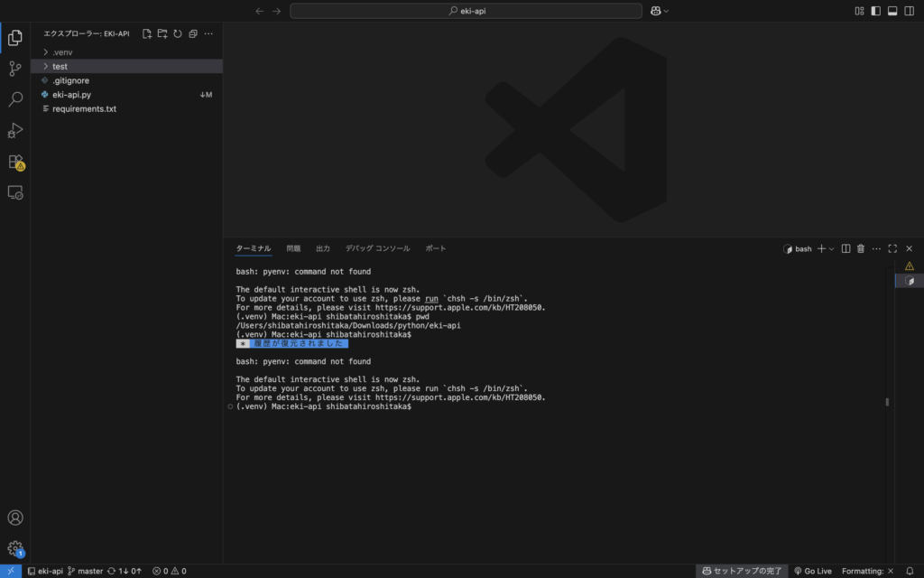The height and width of the screenshot is (578, 924).
Task: Select warning terminal entry in list
Action: tap(910, 266)
